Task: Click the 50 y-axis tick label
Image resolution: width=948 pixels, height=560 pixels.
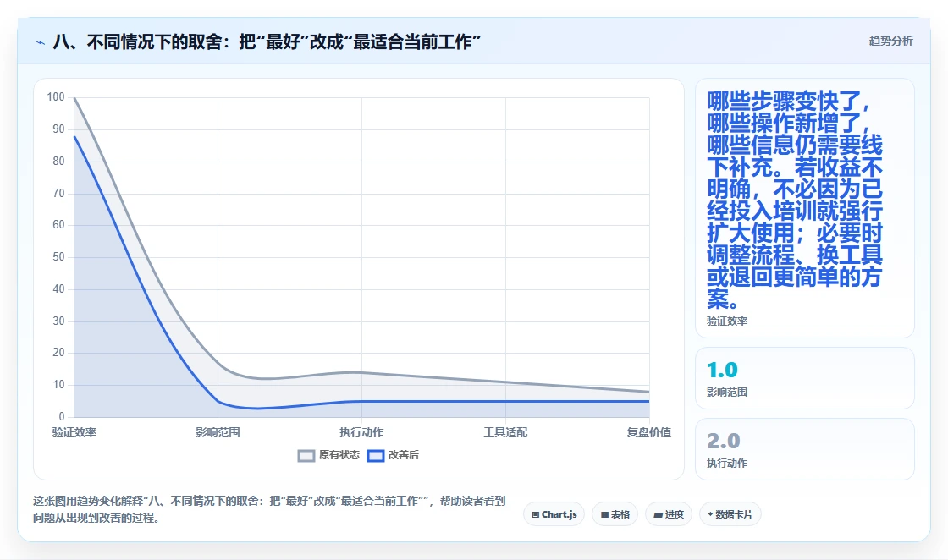Action: [58, 257]
